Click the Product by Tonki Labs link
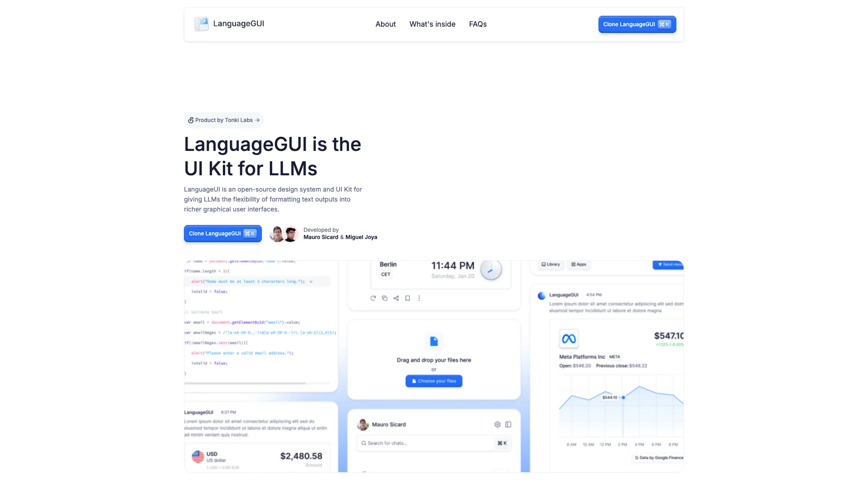The height and width of the screenshot is (488, 868). point(224,120)
